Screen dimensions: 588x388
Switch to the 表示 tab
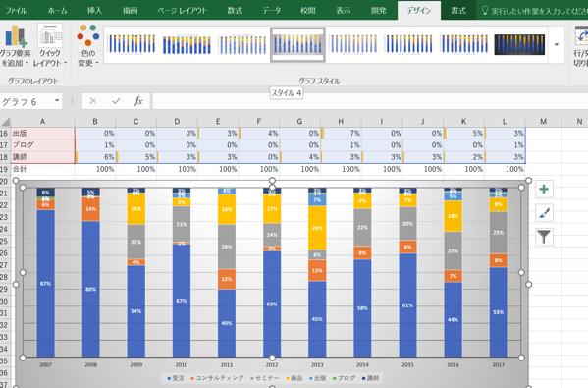pos(344,10)
